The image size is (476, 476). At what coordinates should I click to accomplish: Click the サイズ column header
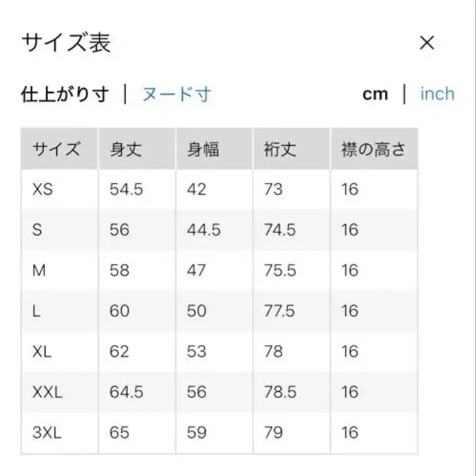tap(58, 148)
